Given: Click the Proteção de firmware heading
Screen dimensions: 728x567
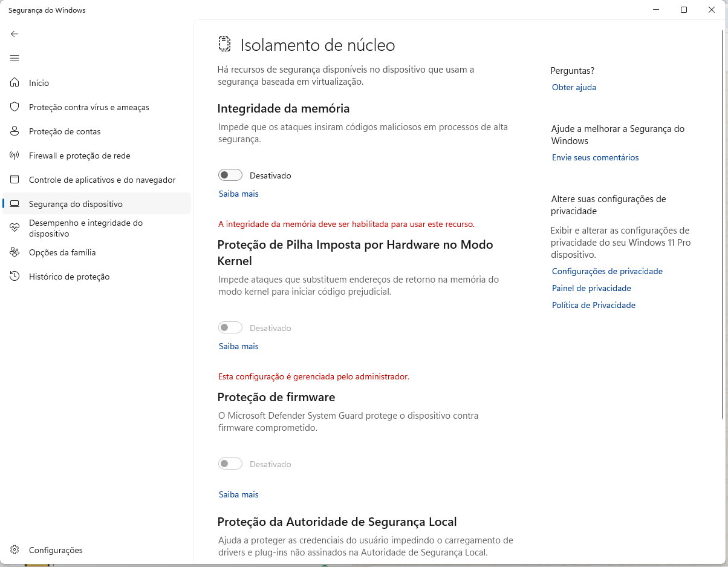Looking at the screenshot, I should [x=276, y=397].
